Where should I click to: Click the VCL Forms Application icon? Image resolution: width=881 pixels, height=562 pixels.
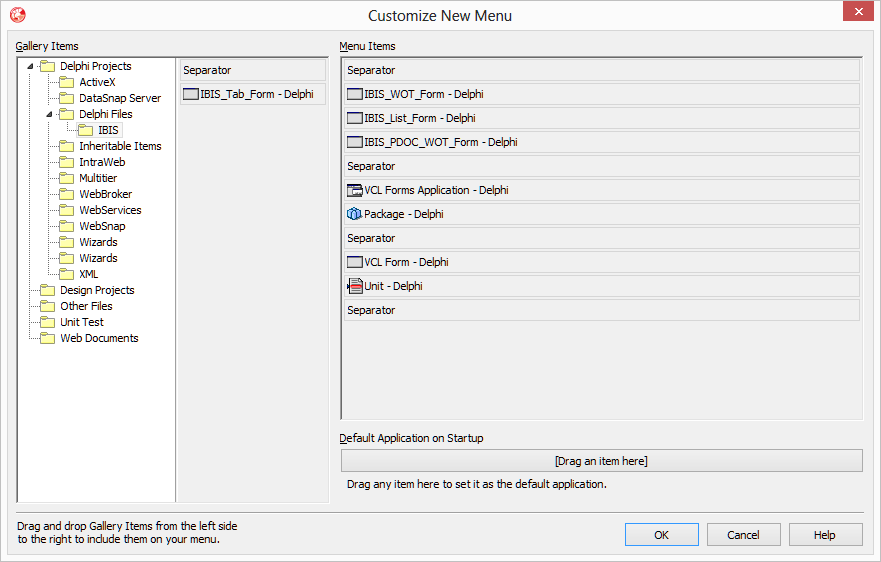click(354, 191)
